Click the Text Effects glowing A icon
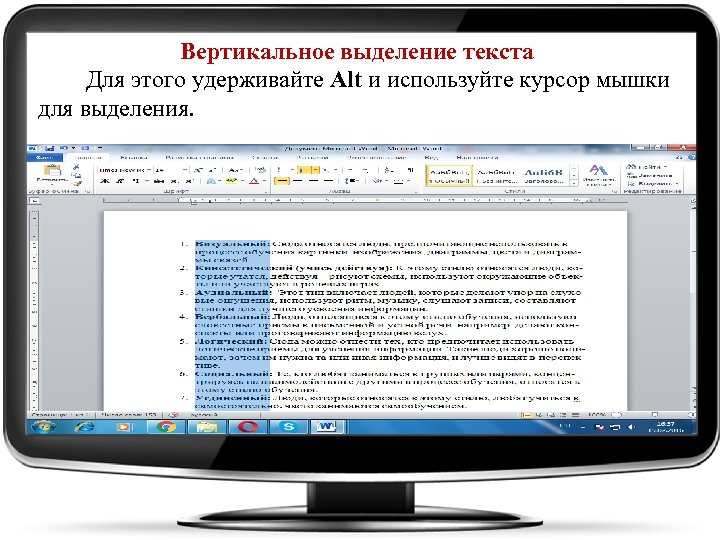This screenshot has height=540, width=720. (x=211, y=181)
